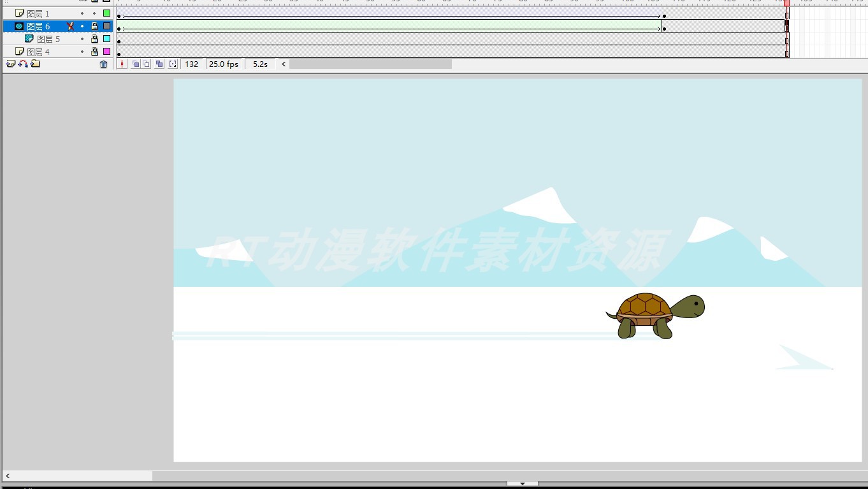Select masked layer 图层 5 by its name
Image resolution: width=868 pixels, height=489 pixels.
coord(48,39)
